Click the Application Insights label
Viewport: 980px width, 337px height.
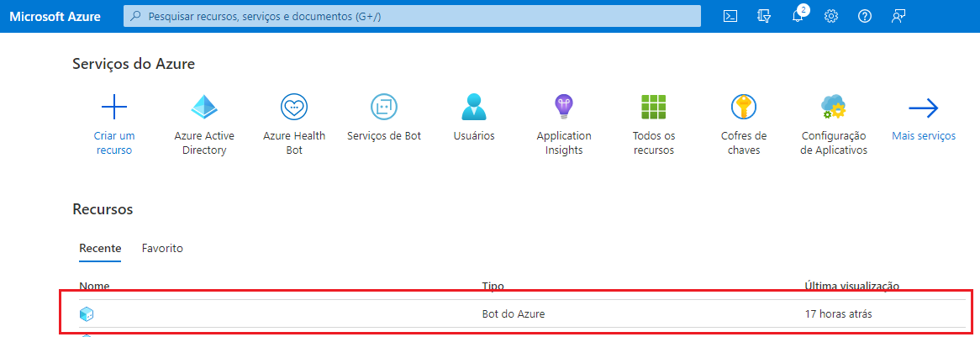pos(564,143)
